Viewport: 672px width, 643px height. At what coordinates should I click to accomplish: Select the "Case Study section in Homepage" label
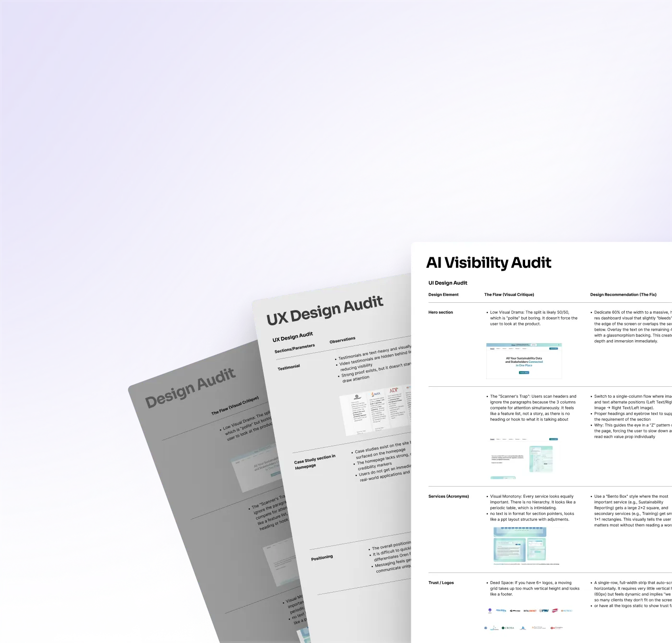pos(315,462)
